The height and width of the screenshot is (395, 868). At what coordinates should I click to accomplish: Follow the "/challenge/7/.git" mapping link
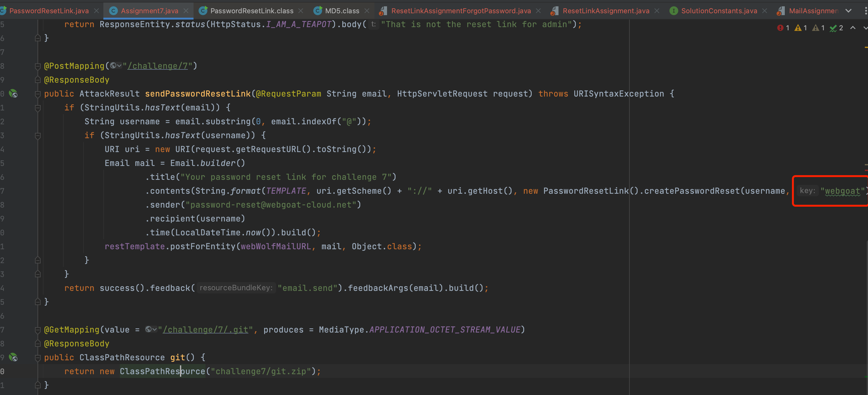pyautogui.click(x=205, y=330)
